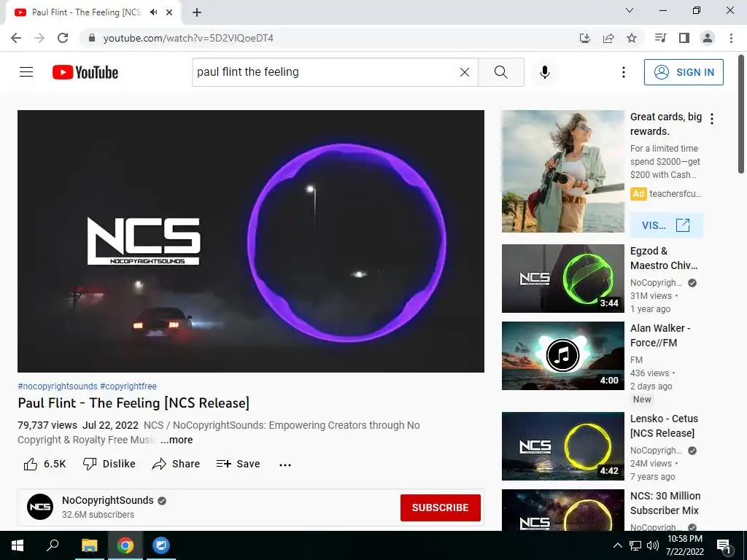Screen dimensions: 747x560
Task: Open remote desktop app in taskbar
Action: pos(161,545)
